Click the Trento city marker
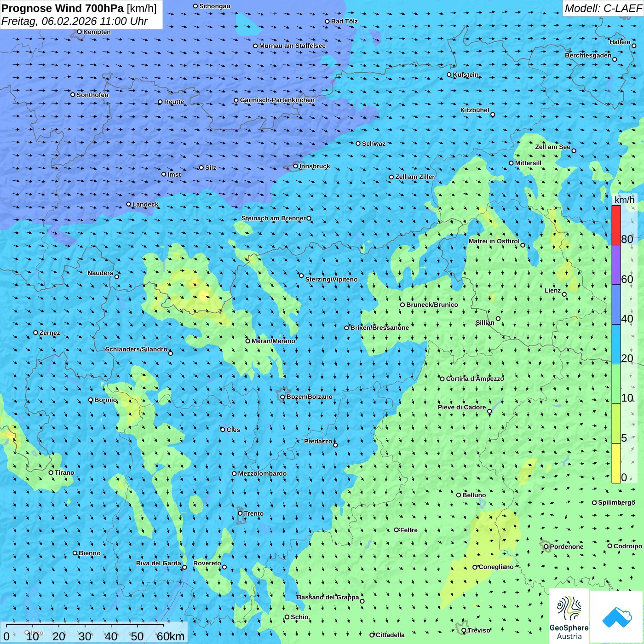This screenshot has height=644, width=644. (240, 513)
